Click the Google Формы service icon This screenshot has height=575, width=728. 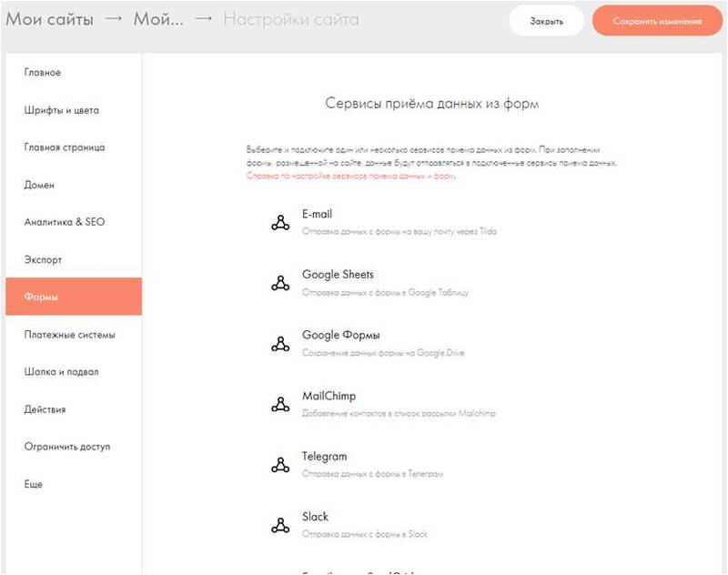[x=280, y=344]
